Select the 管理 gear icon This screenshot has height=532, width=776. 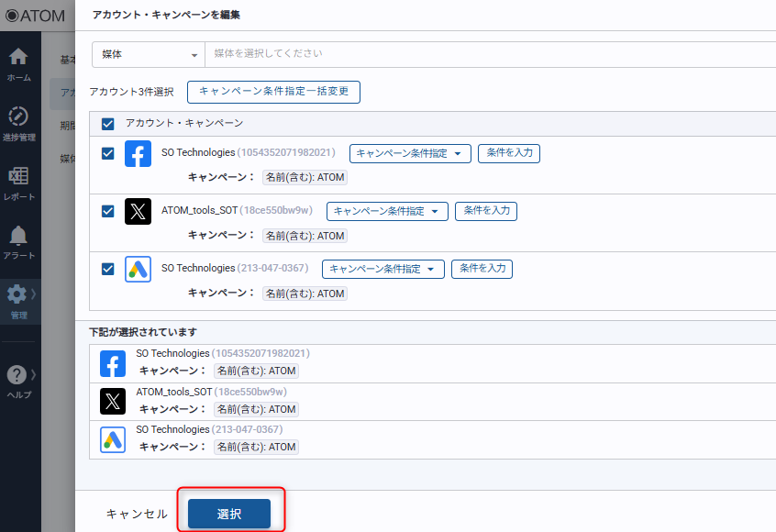(x=17, y=295)
